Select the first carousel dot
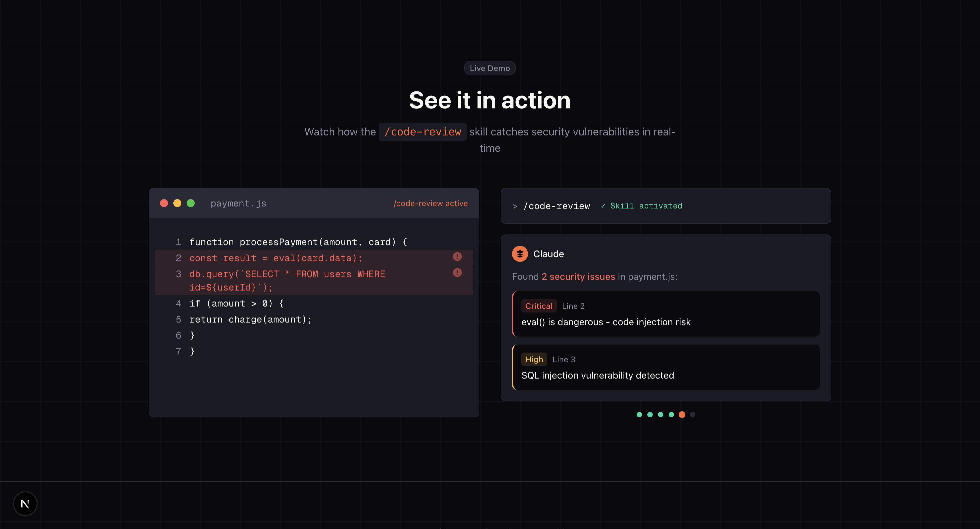 pyautogui.click(x=639, y=415)
